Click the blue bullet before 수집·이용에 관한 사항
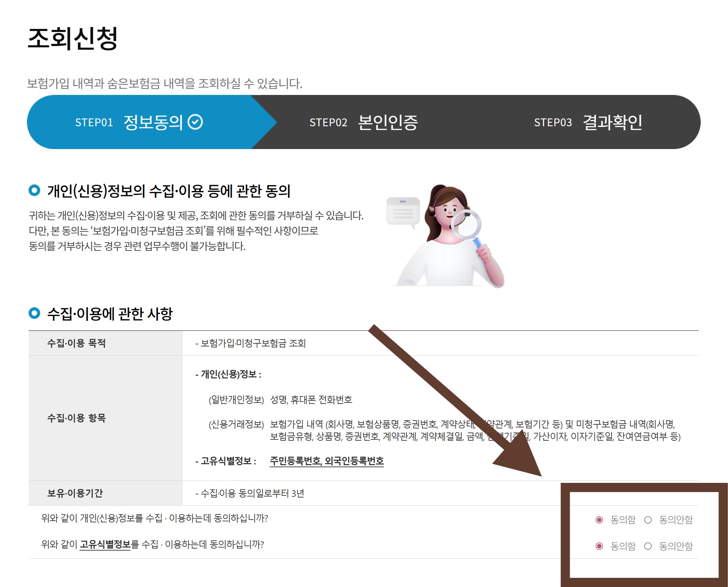This screenshot has width=728, height=587. 34,313
